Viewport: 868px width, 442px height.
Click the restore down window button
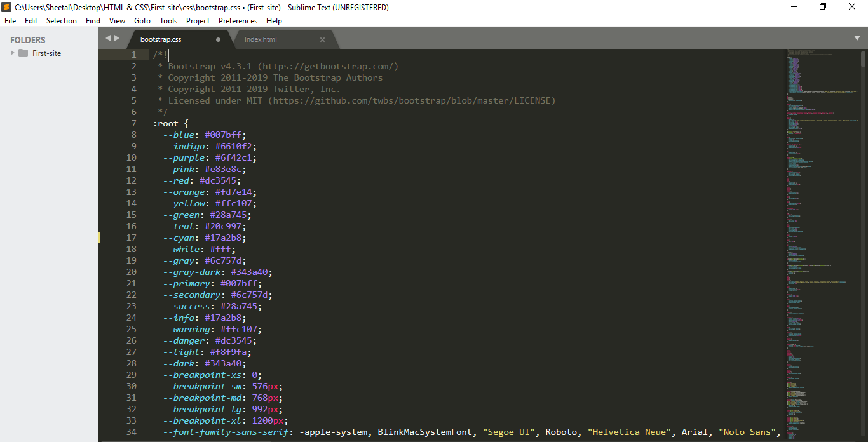(823, 7)
